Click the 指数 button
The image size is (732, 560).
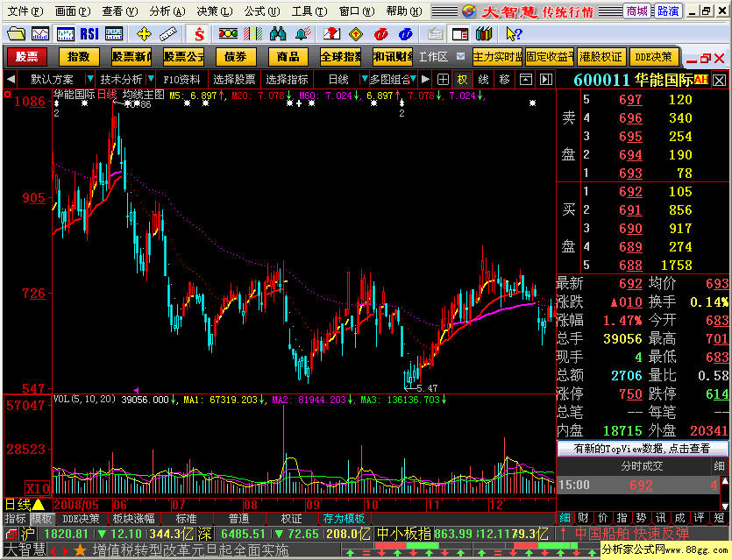point(78,57)
